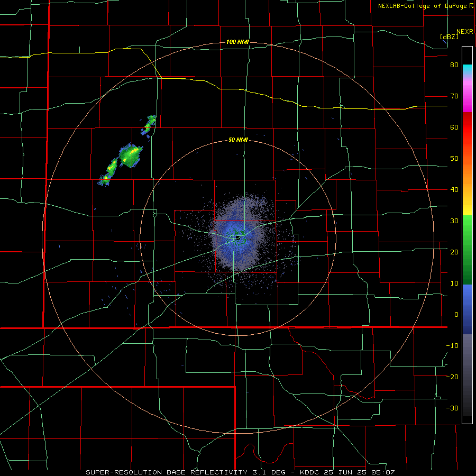This screenshot has width=476, height=476.
Task: Select the 20 value on dBZ scale
Action: coord(454,252)
